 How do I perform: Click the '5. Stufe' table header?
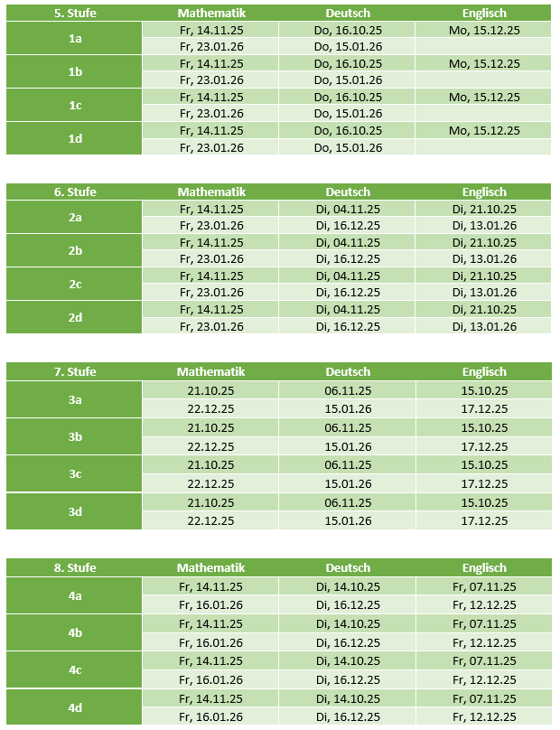pos(75,14)
